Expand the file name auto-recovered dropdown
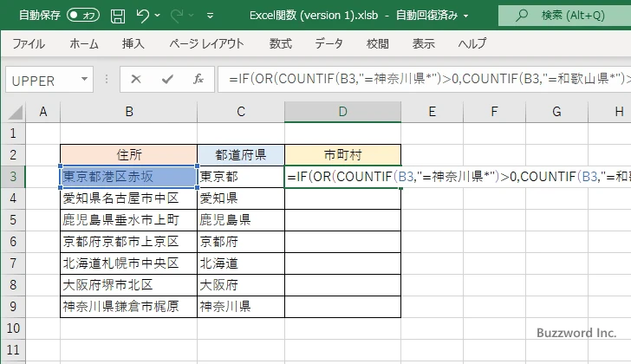631x364 pixels. (466, 16)
